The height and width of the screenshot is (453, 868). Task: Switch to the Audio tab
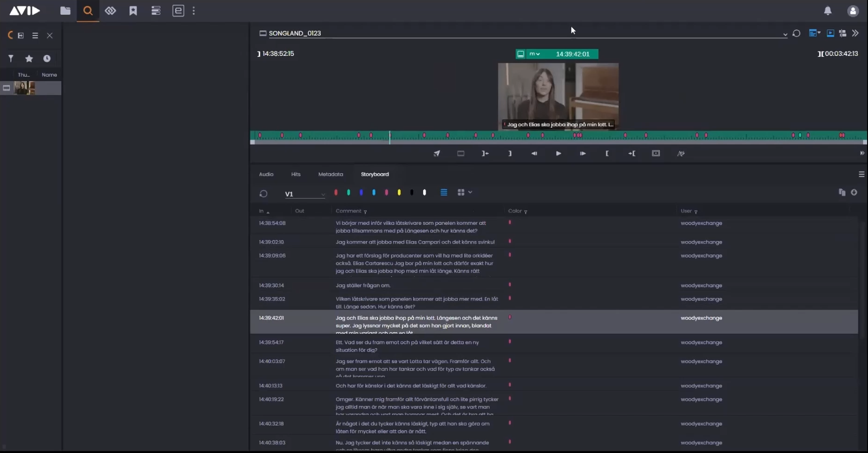point(266,174)
